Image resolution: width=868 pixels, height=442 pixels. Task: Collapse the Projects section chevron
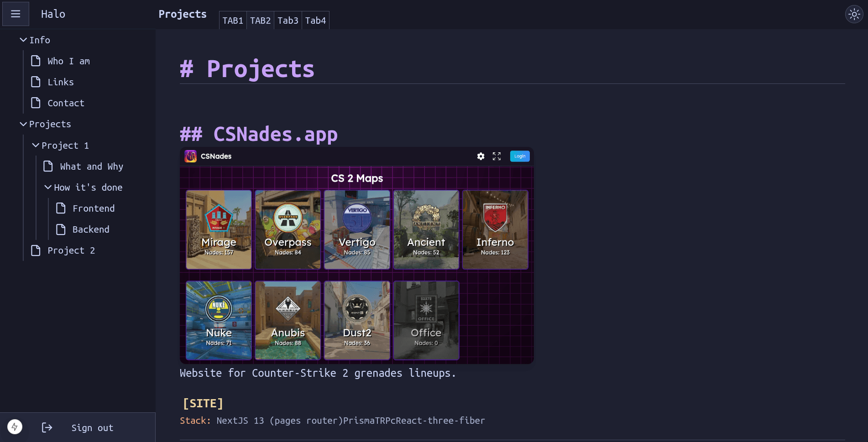(23, 124)
